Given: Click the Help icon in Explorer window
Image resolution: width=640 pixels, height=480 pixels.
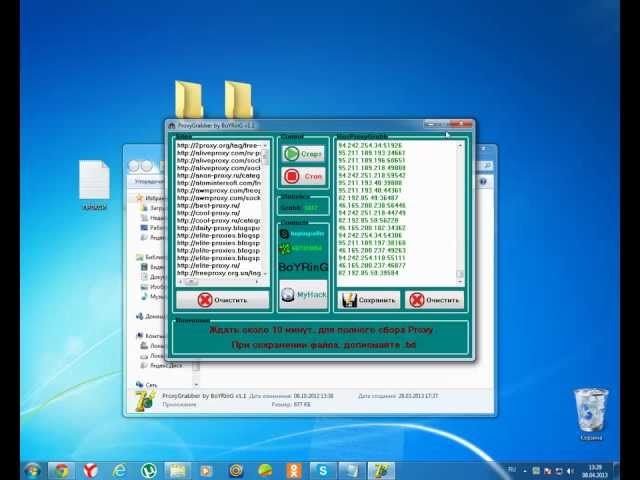Looking at the screenshot, I should pyautogui.click(x=483, y=181).
